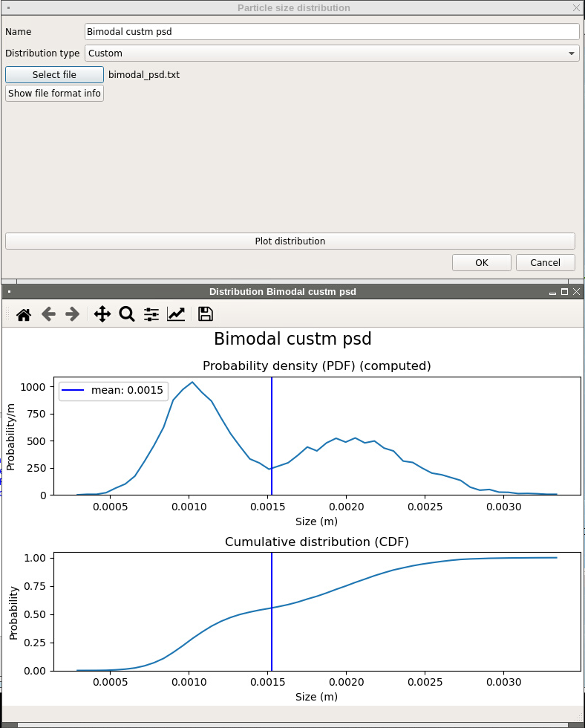
Task: Click into the Name text field
Action: [x=332, y=32]
